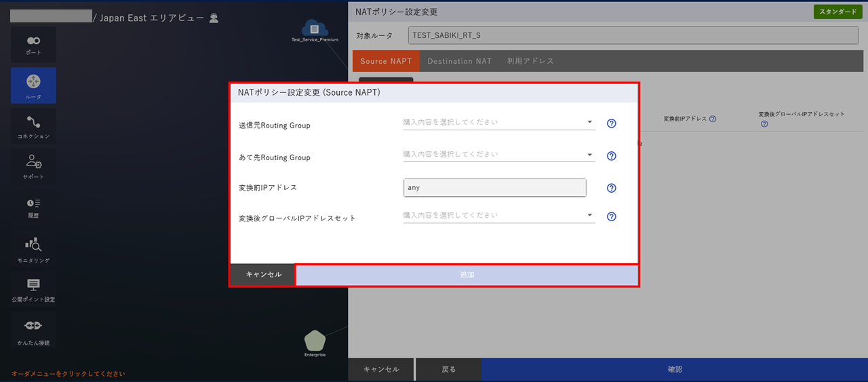Switch to the Source NAPT tab
Image resolution: width=868 pixels, height=382 pixels.
point(386,61)
